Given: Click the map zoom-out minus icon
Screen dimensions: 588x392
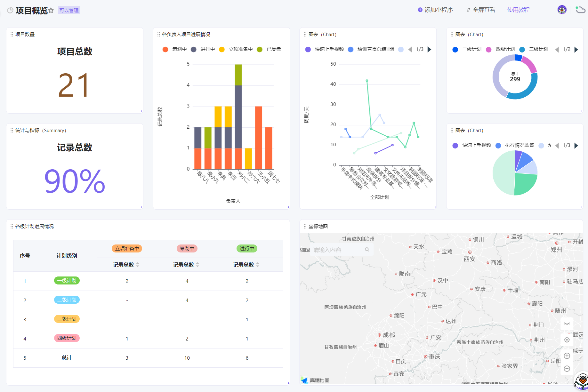Looking at the screenshot, I should [x=567, y=369].
